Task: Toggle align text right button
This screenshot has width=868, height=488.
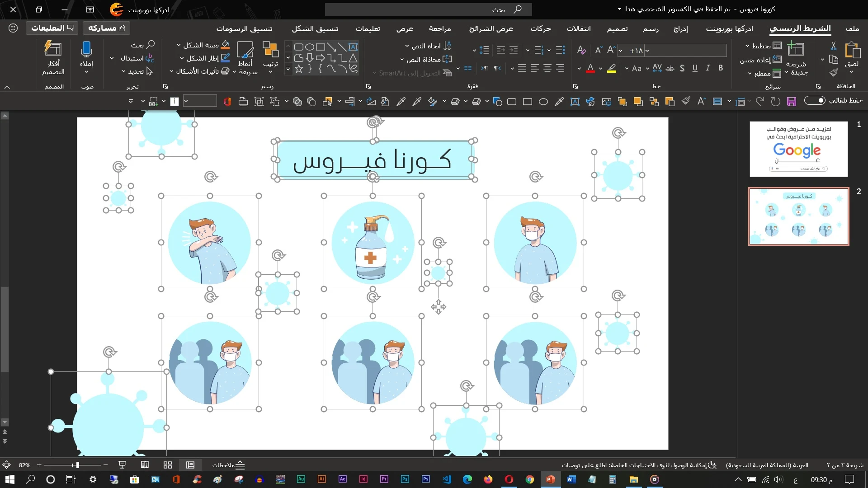Action: point(560,68)
